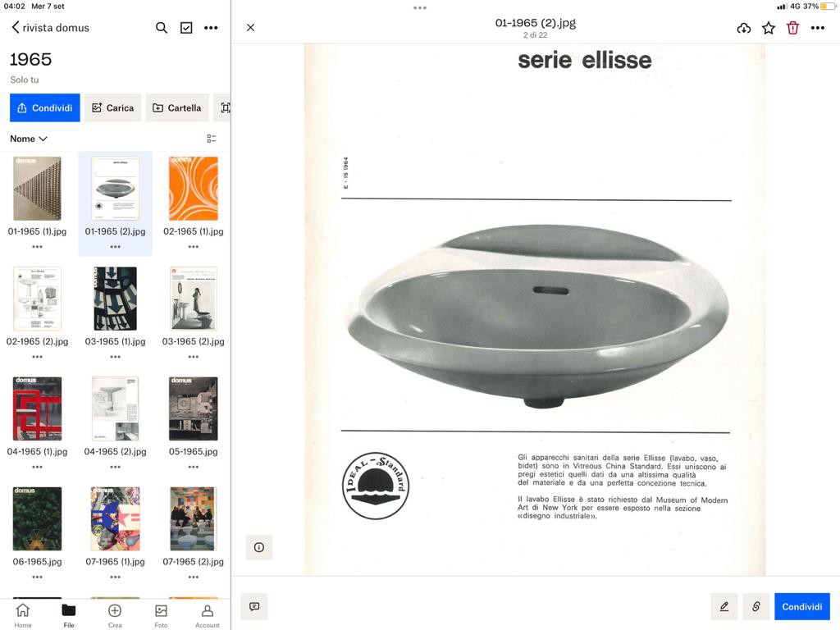Open the info panel icon
Viewport: 840px width, 630px height.
point(258,547)
